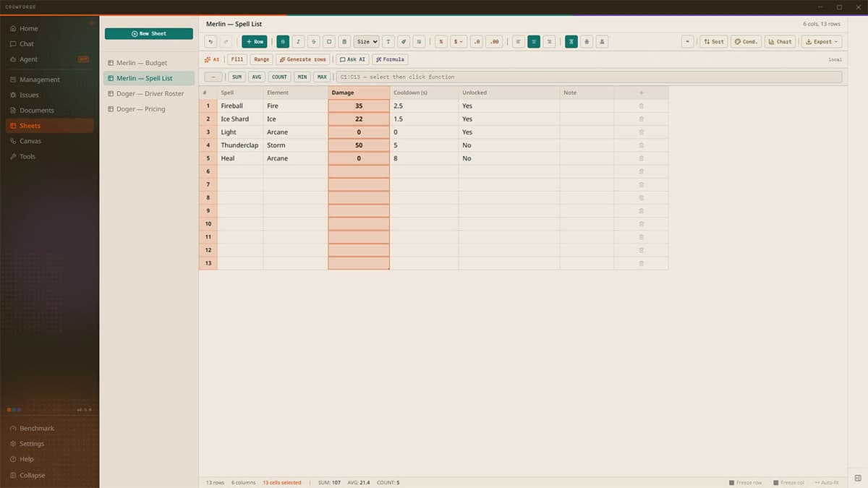This screenshot has width=868, height=488.
Task: Click the trash icon in the toolbar
Action: [x=344, y=42]
